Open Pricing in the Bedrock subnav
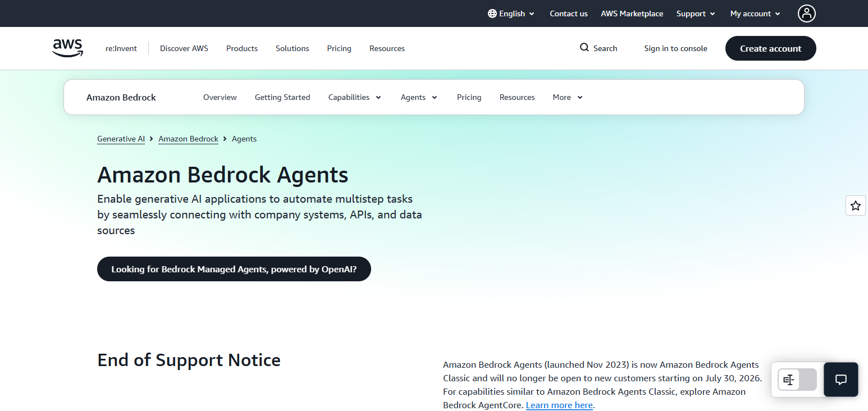This screenshot has width=868, height=411. (469, 97)
